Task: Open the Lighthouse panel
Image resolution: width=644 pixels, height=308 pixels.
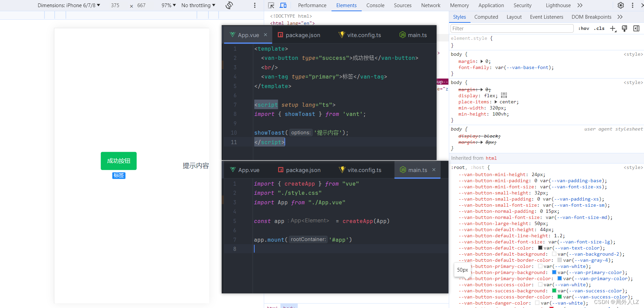Action: point(558,5)
